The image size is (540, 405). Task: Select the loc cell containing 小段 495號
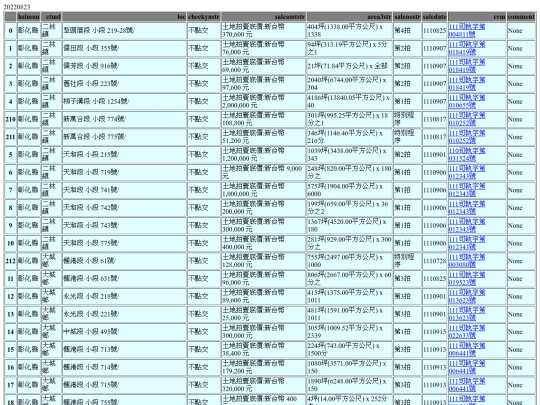click(x=124, y=332)
